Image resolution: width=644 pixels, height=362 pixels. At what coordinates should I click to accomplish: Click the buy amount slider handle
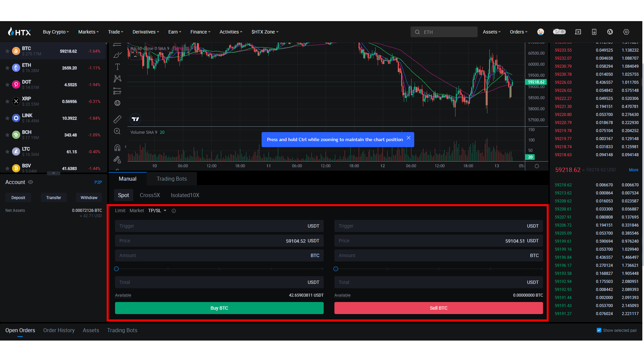[116, 269]
